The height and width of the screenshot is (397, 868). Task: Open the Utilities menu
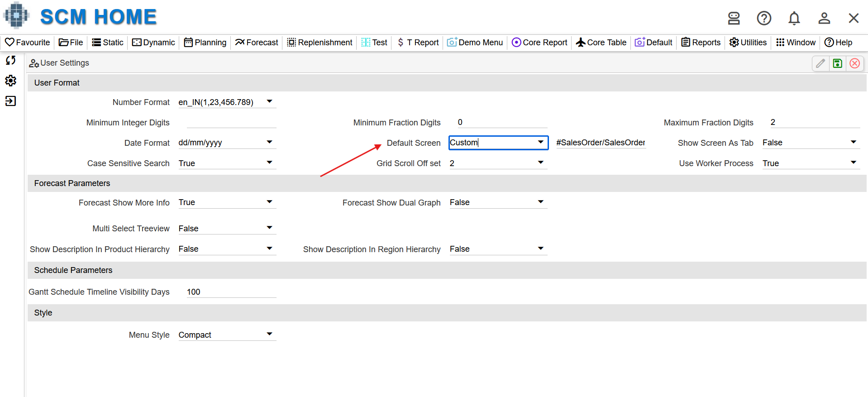pyautogui.click(x=748, y=43)
